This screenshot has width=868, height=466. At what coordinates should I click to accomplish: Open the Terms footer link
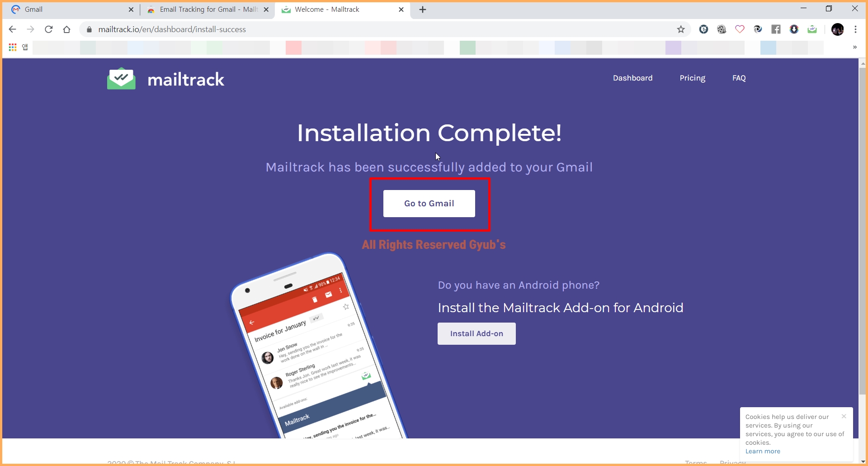coord(696,462)
